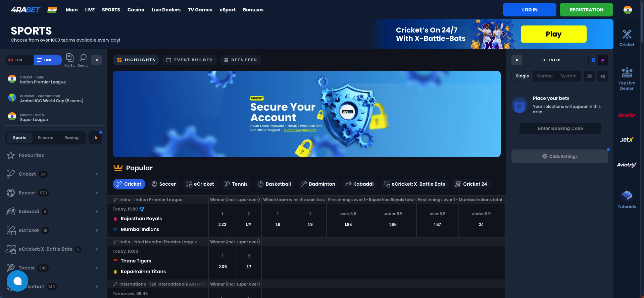The height and width of the screenshot is (298, 644).
Task: Open the Tutorials book icon
Action: click(627, 195)
